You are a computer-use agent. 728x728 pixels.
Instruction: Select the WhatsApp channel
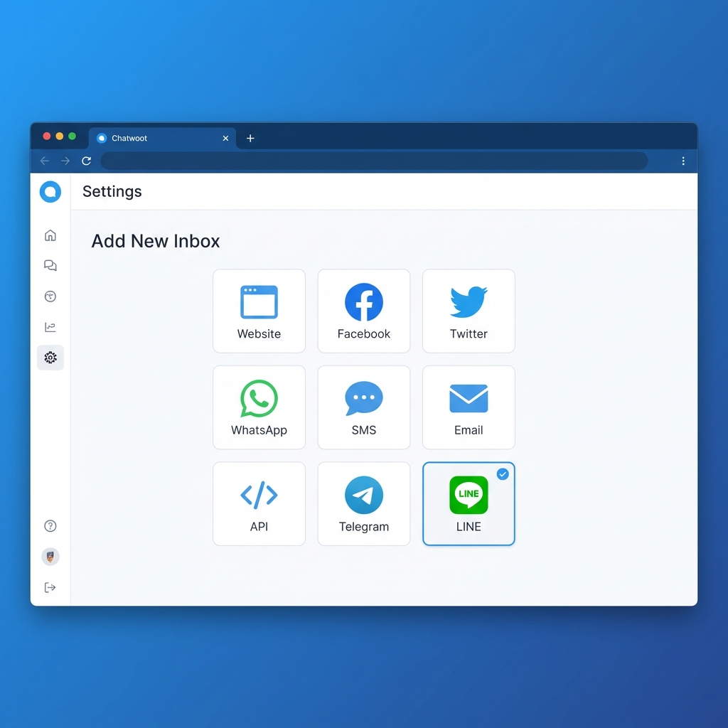coord(259,407)
